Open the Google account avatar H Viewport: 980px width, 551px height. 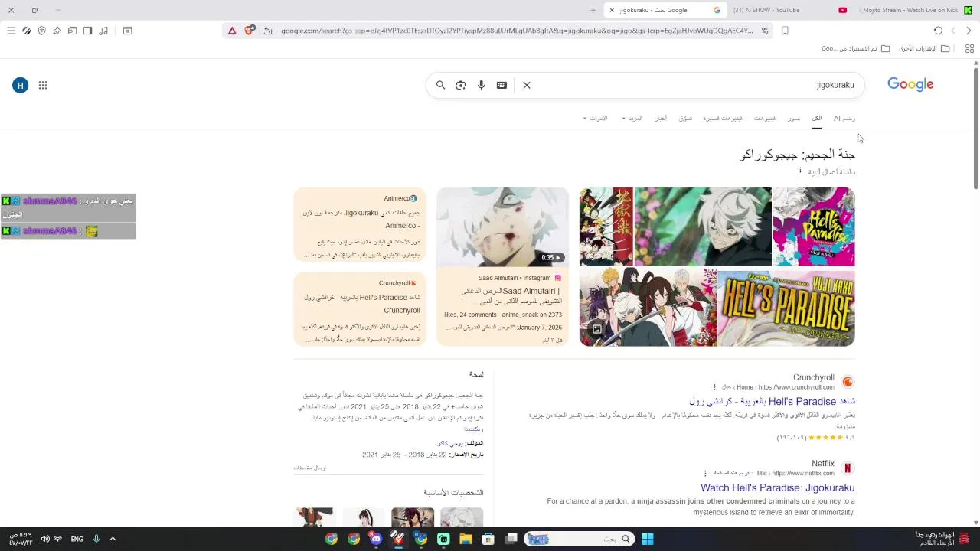coord(21,85)
